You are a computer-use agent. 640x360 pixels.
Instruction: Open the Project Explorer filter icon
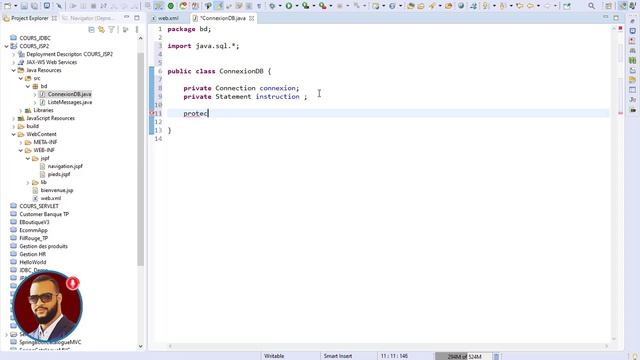111,29
